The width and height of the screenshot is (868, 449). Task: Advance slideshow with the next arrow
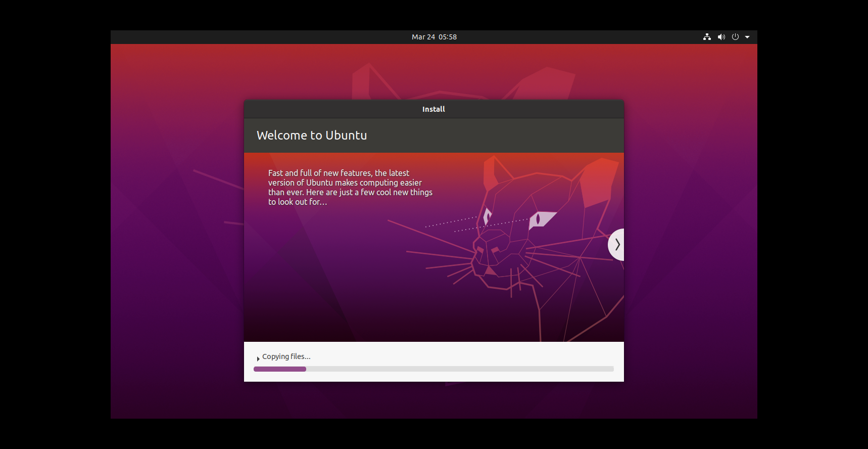point(616,245)
